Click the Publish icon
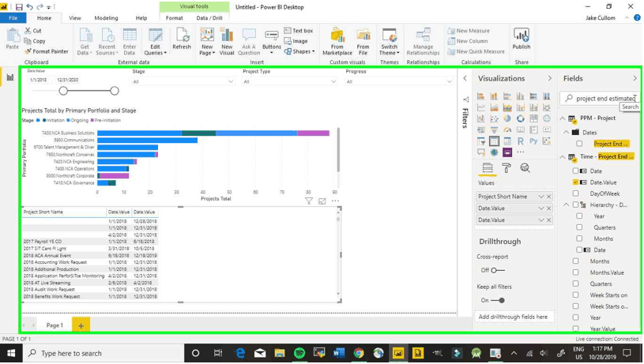This screenshot has width=644, height=364. (x=522, y=39)
